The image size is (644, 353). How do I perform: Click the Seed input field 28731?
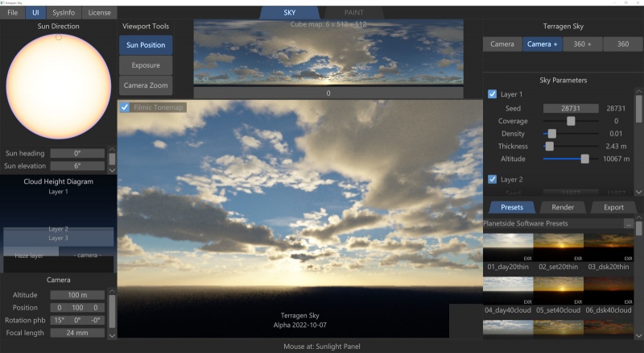pos(571,108)
